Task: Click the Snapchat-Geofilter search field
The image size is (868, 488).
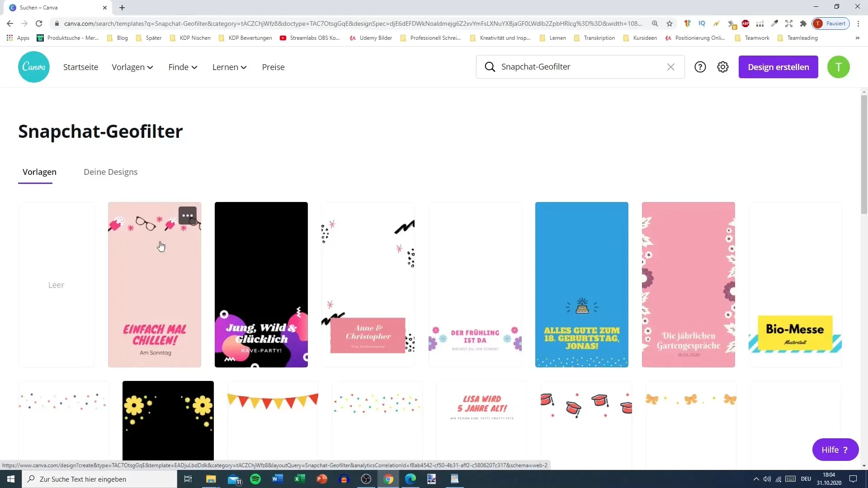Action: pyautogui.click(x=580, y=67)
